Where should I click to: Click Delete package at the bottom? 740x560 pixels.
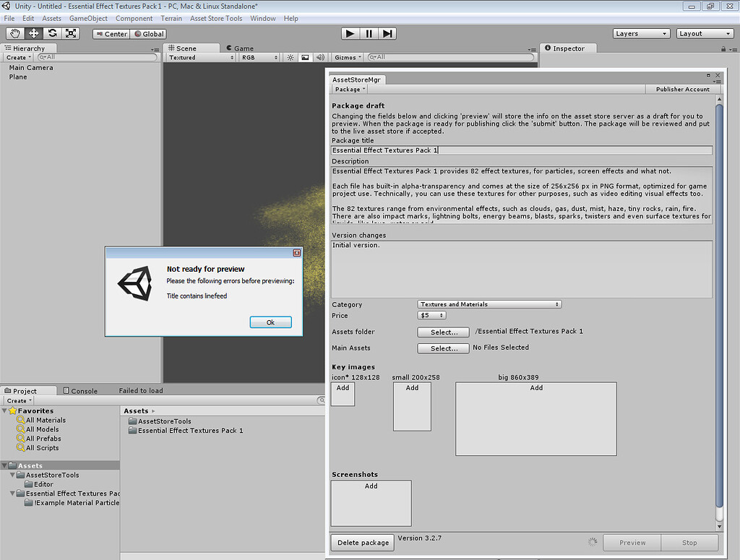361,542
